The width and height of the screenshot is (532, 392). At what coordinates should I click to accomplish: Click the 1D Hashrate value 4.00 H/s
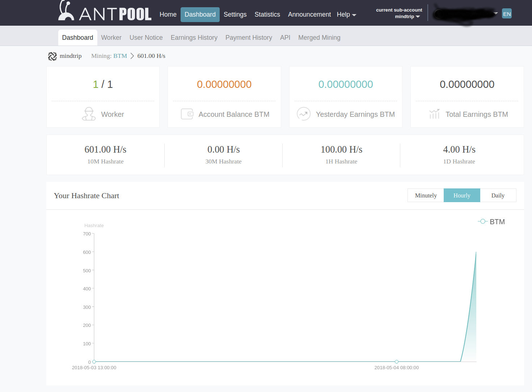459,149
